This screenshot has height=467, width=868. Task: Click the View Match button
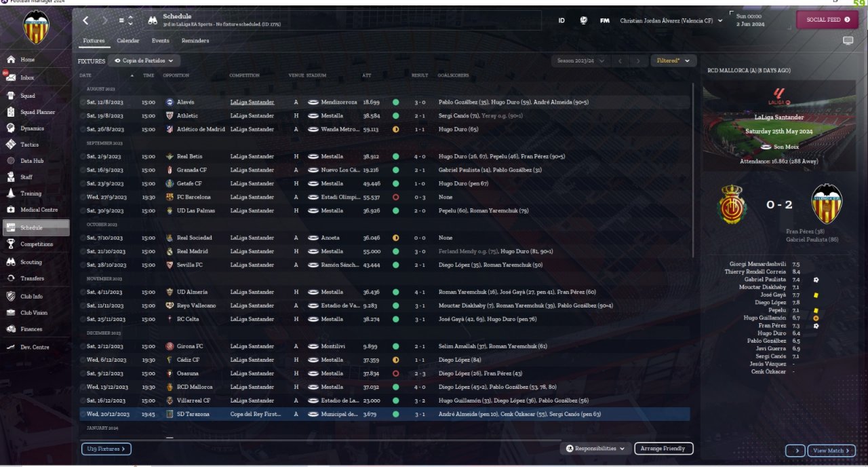(831, 451)
